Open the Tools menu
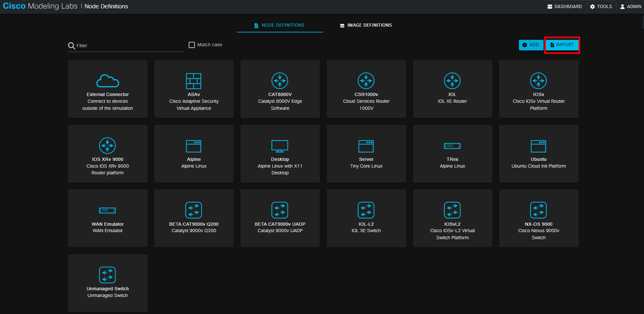Screen dimensions: 644x314 [601, 6]
